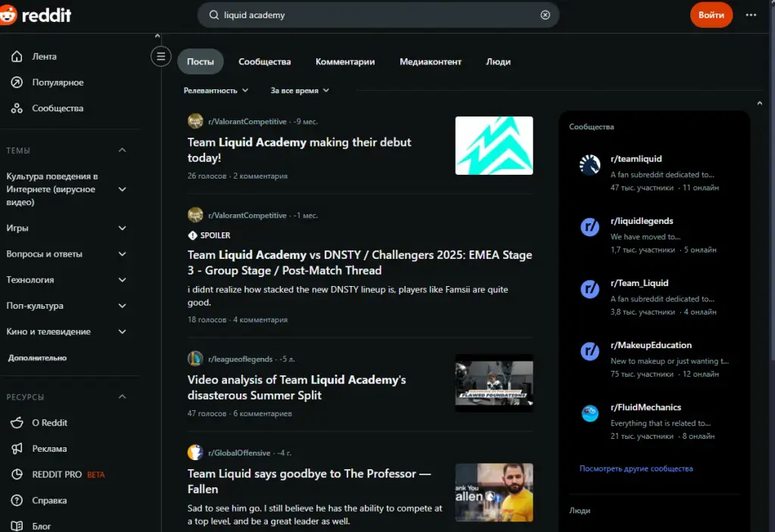Open r/ValorantCompetitive link on DNSTY post
775x532 pixels.
pyautogui.click(x=247, y=216)
